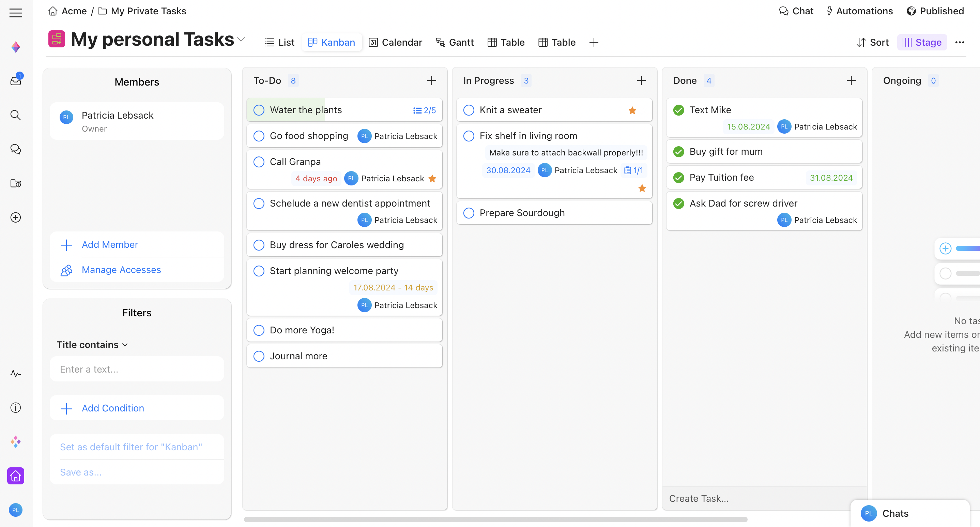Uncheck the completed Buy gift for mum task
This screenshot has height=527, width=980.
click(x=678, y=151)
